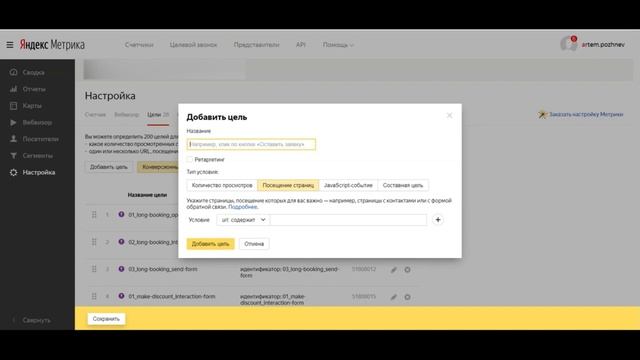Click the Яндекс Метрика logo

[x=52, y=44]
